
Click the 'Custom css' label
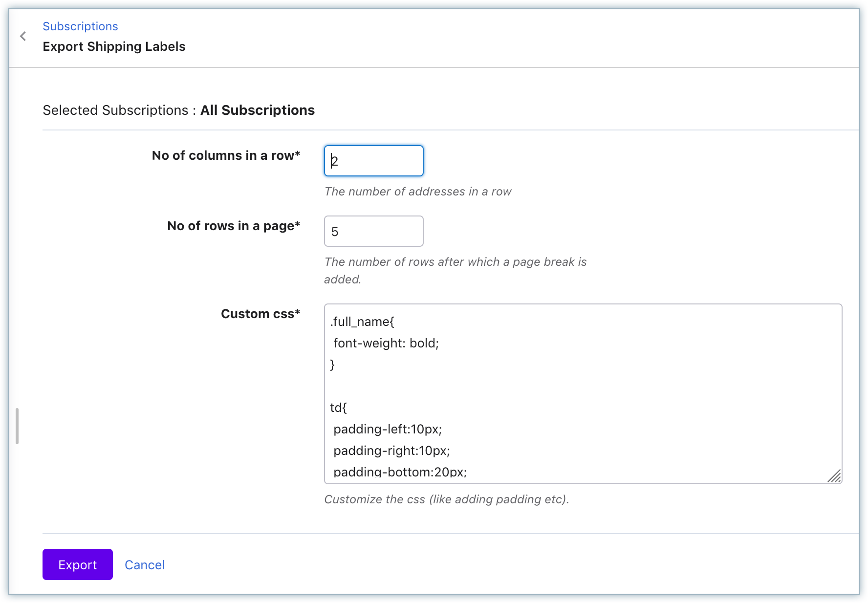pos(260,314)
